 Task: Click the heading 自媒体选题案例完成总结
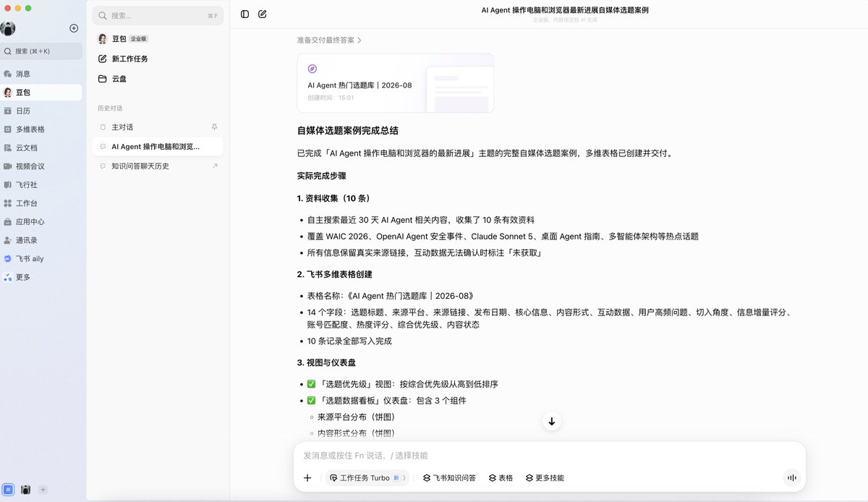[348, 131]
